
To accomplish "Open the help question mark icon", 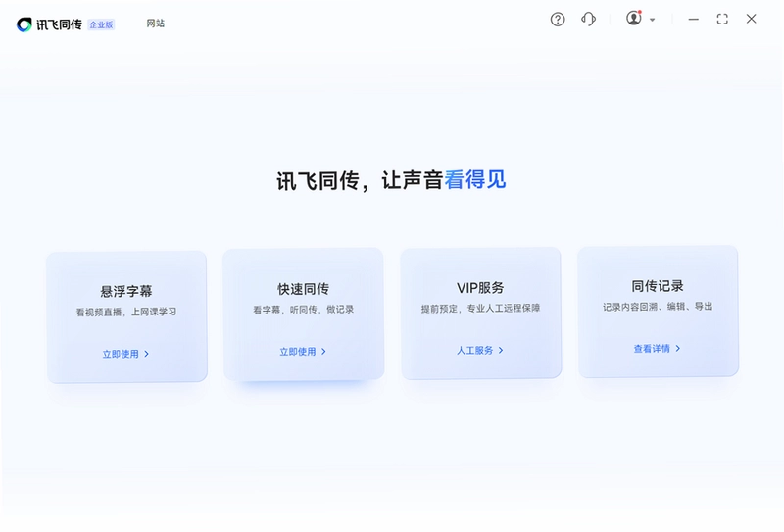I will (558, 20).
